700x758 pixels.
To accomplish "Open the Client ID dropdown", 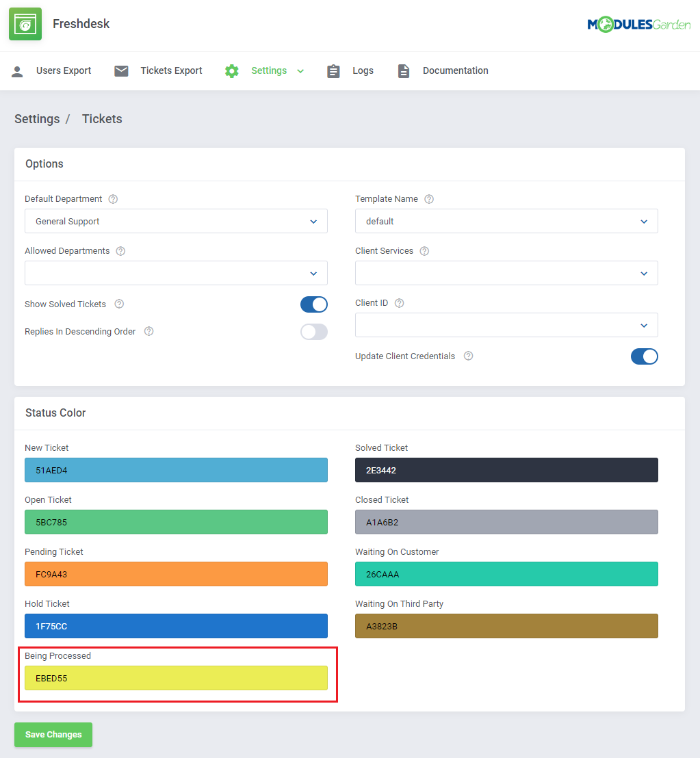I will click(506, 325).
